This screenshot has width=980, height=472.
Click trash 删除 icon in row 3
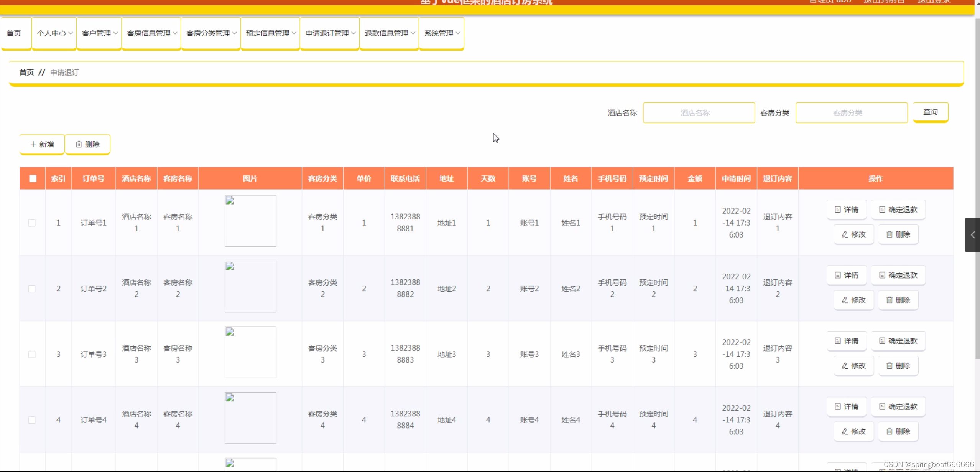pos(890,366)
